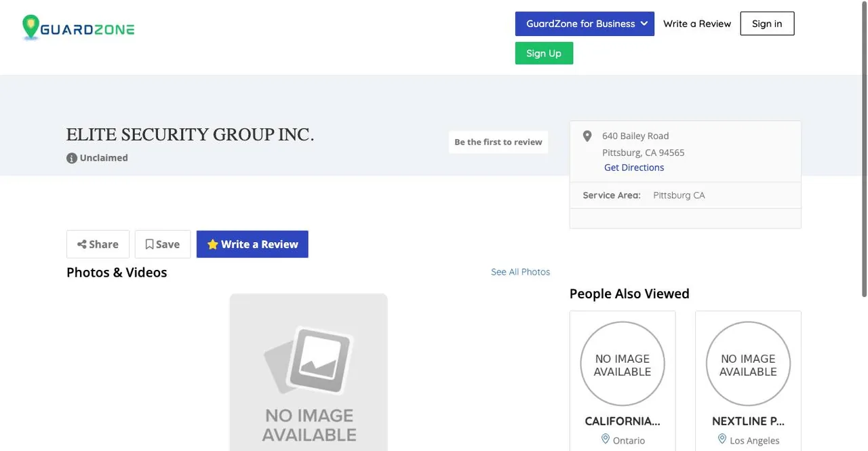Select the Pittsburg, CA 94565 text
The height and width of the screenshot is (451, 868).
point(644,153)
